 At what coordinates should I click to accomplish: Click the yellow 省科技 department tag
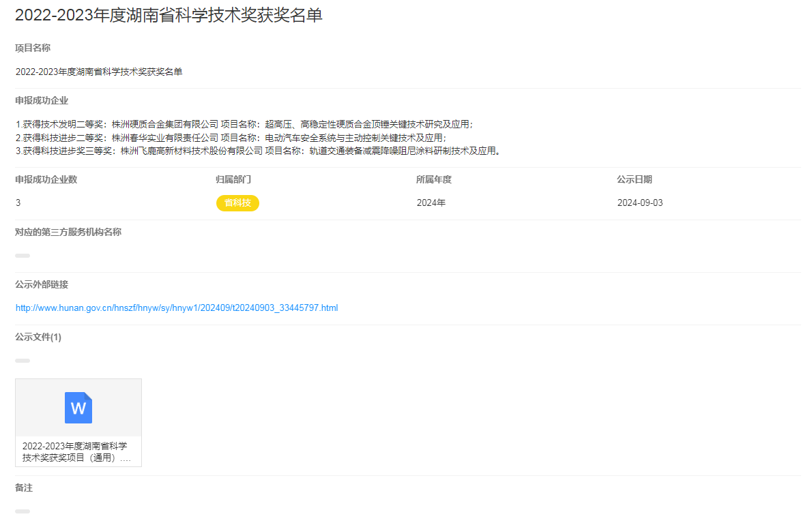237,203
